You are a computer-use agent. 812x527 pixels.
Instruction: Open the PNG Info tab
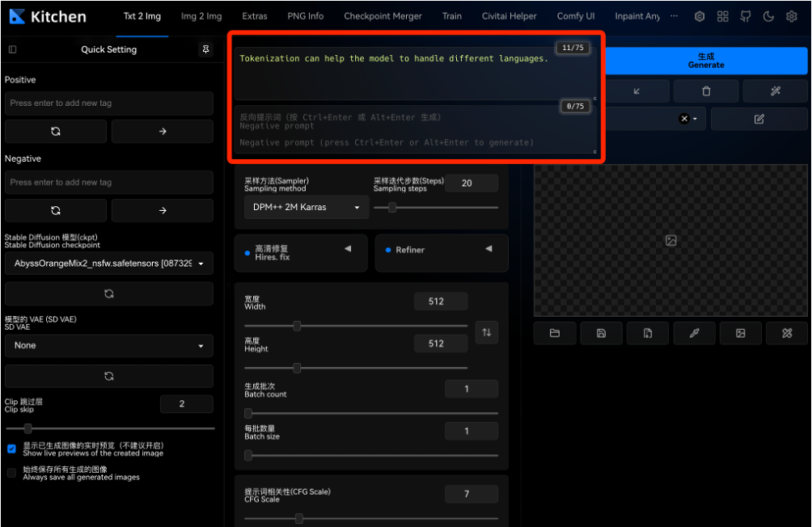pos(306,16)
